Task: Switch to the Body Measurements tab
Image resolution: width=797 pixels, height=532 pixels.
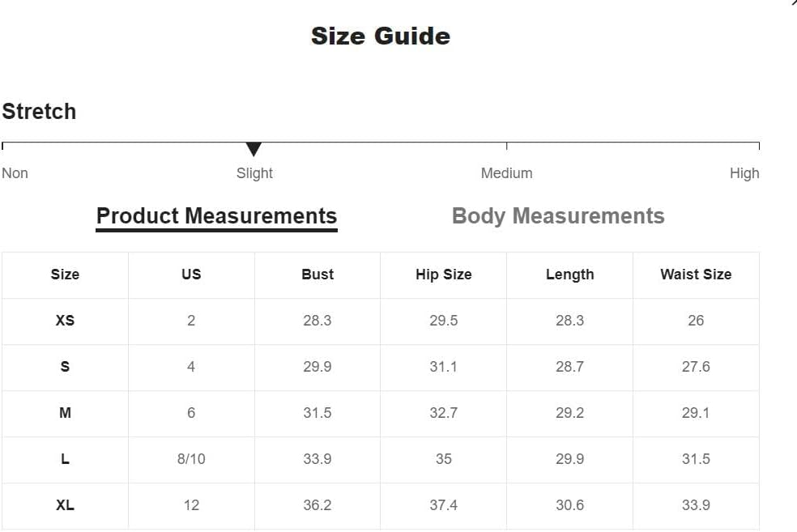Action: pos(558,216)
